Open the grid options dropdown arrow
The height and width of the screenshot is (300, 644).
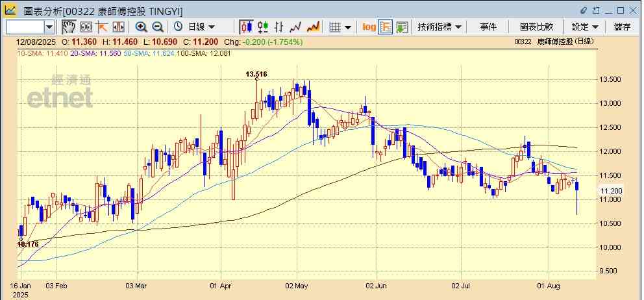tap(348, 27)
